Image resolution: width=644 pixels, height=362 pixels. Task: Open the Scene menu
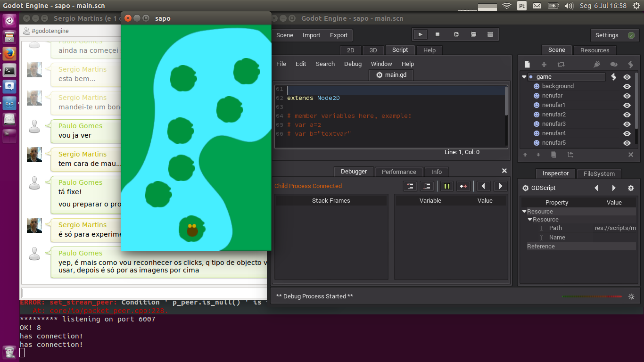pyautogui.click(x=285, y=35)
